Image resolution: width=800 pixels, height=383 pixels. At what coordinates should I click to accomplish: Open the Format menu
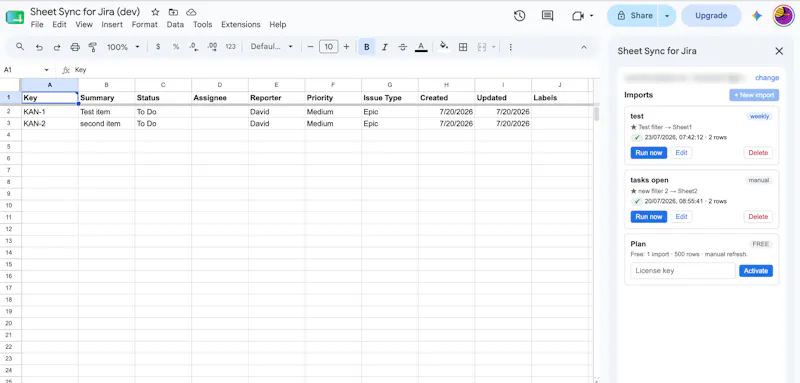pyautogui.click(x=145, y=24)
